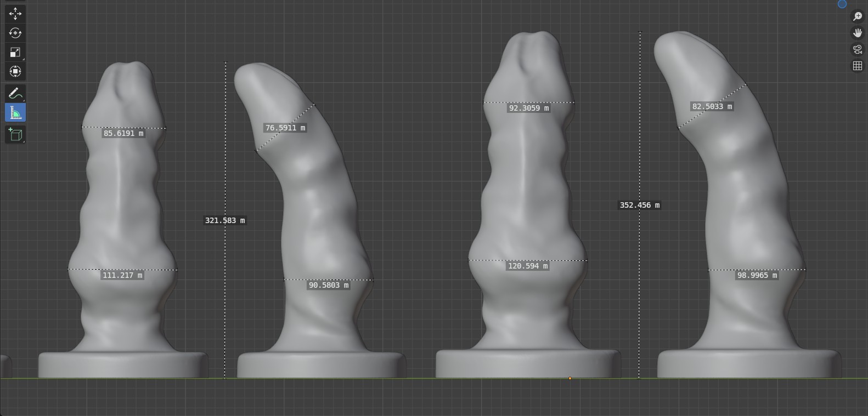Click the 92.3059 m measurement label
The width and height of the screenshot is (868, 416).
tap(529, 108)
